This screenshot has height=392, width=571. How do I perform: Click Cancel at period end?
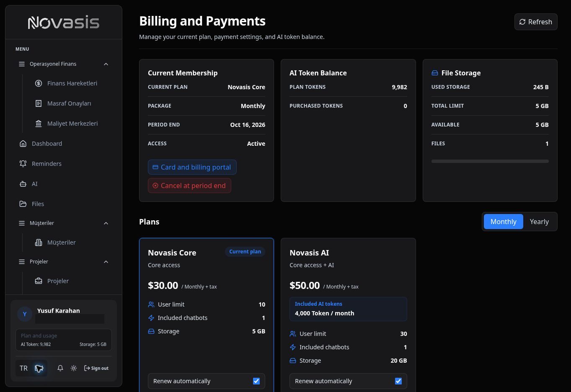189,186
